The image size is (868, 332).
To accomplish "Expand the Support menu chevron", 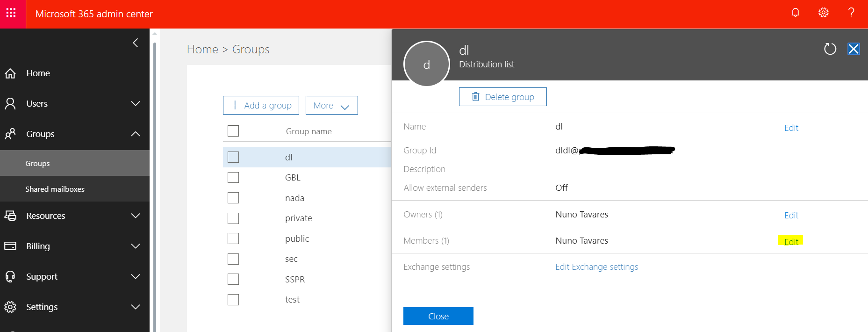I will click(136, 276).
